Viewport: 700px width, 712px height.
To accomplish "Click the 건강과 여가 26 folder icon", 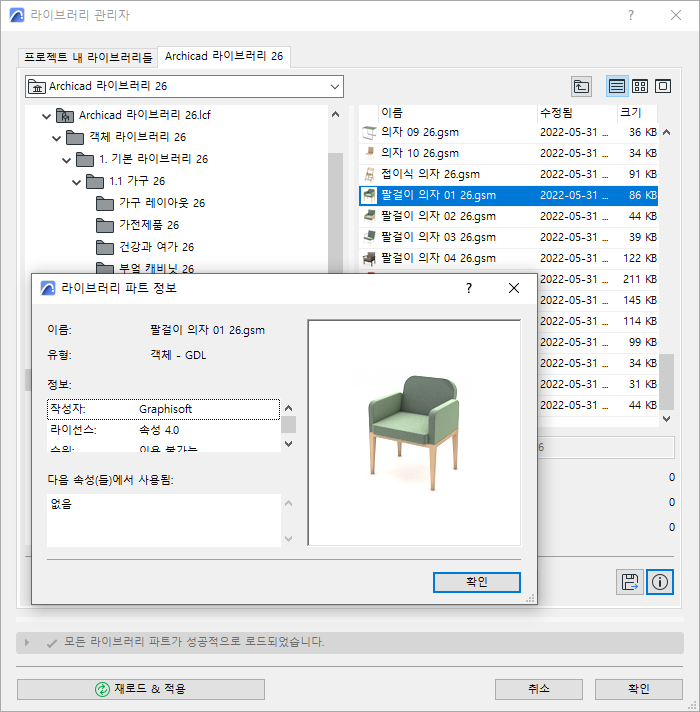I will point(105,247).
